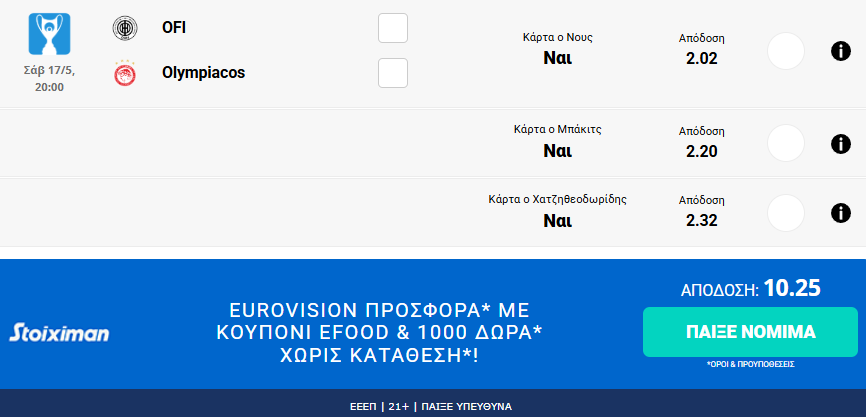Click the OFI team crest

click(125, 28)
